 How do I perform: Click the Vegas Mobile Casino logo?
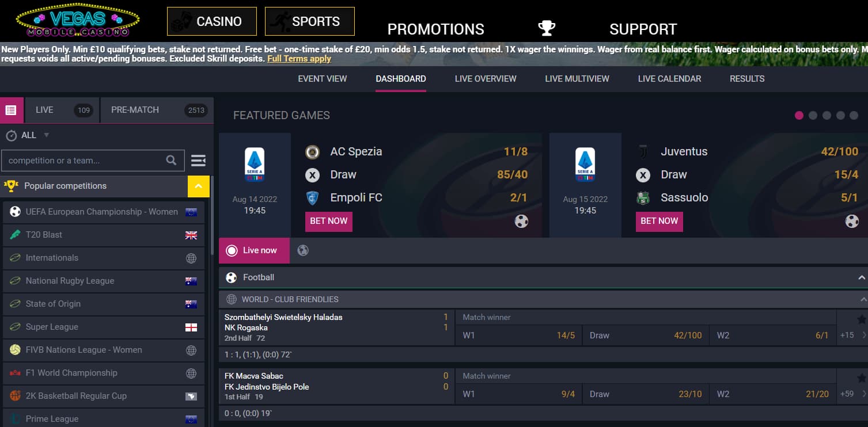pos(78,21)
